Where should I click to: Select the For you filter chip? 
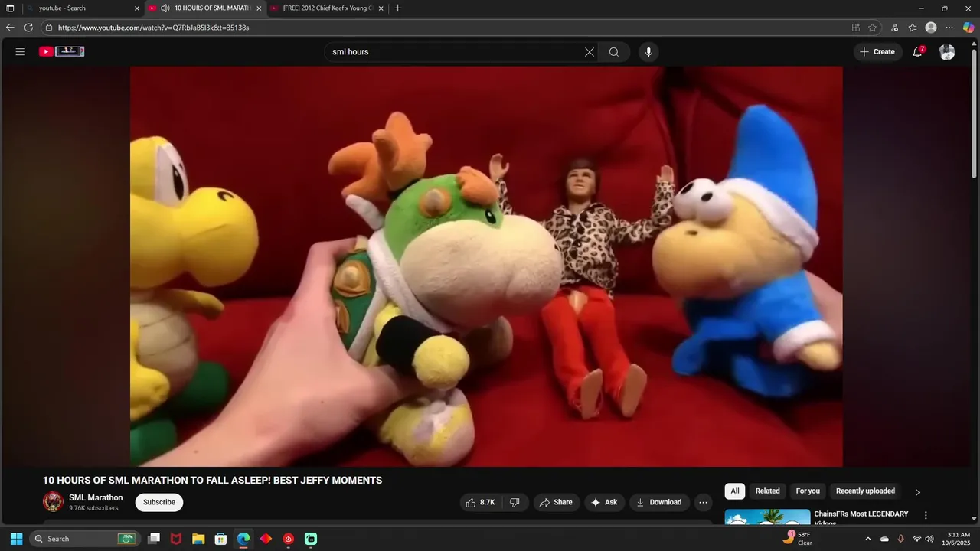point(808,491)
